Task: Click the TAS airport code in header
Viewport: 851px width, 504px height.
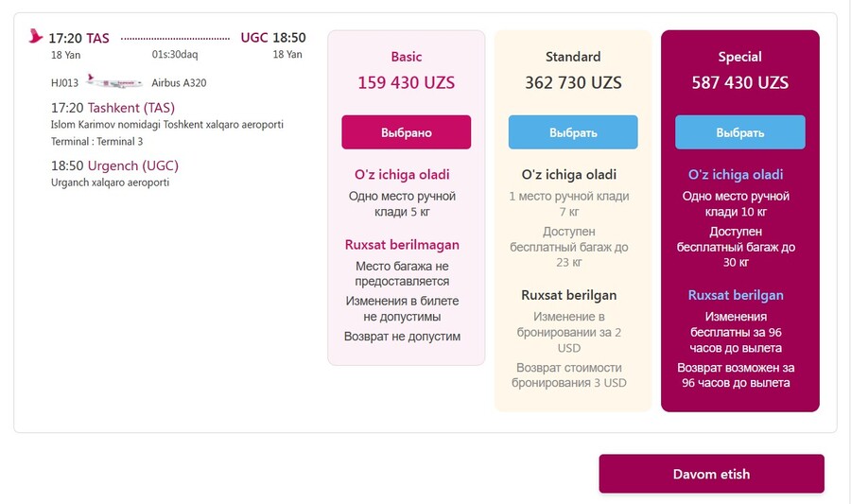Action: point(97,38)
